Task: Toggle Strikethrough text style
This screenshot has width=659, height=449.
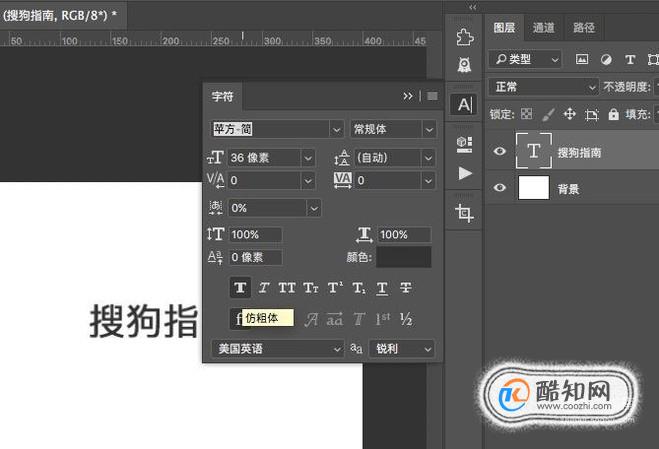Action: [x=406, y=288]
